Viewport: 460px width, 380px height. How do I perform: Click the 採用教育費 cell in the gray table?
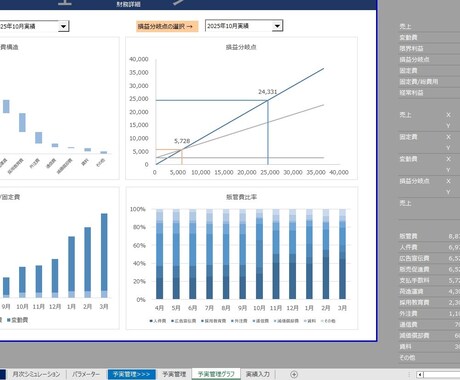click(414, 302)
